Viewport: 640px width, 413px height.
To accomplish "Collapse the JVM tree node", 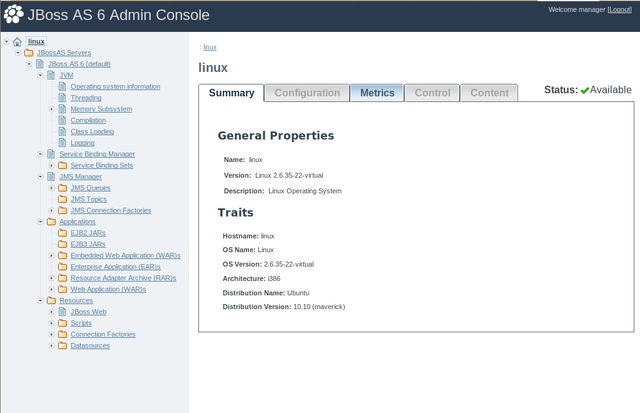I will tap(40, 75).
